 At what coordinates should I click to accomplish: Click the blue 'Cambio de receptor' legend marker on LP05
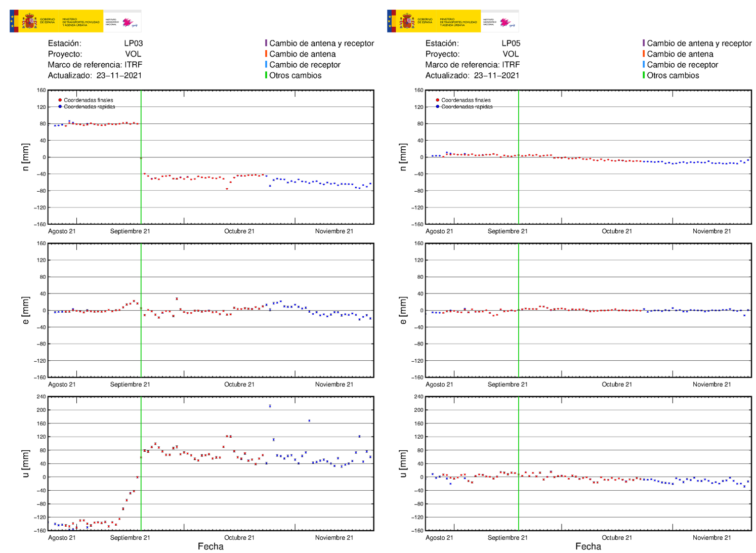[x=644, y=65]
